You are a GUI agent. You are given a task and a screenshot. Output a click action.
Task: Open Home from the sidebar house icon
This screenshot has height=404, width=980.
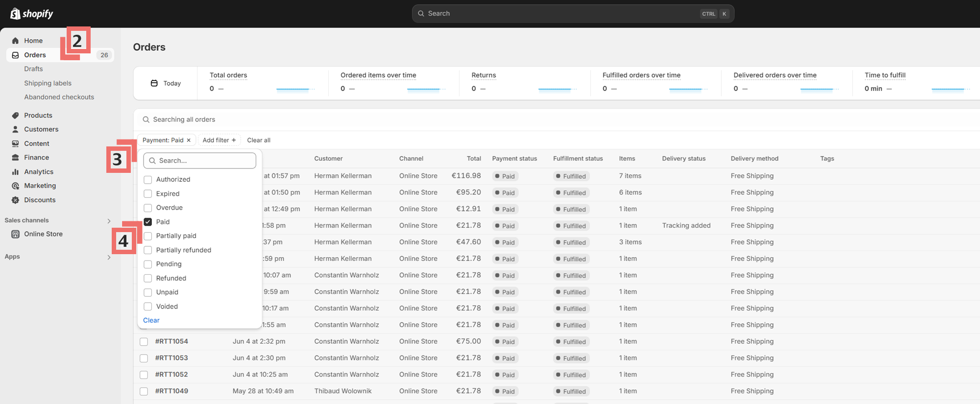click(15, 41)
